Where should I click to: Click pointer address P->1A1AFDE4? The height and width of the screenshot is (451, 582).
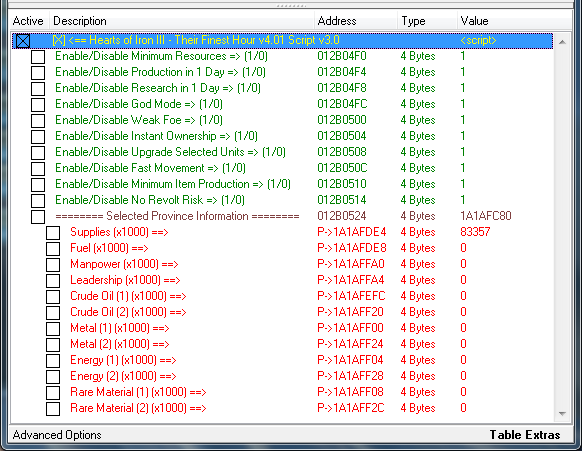click(352, 232)
